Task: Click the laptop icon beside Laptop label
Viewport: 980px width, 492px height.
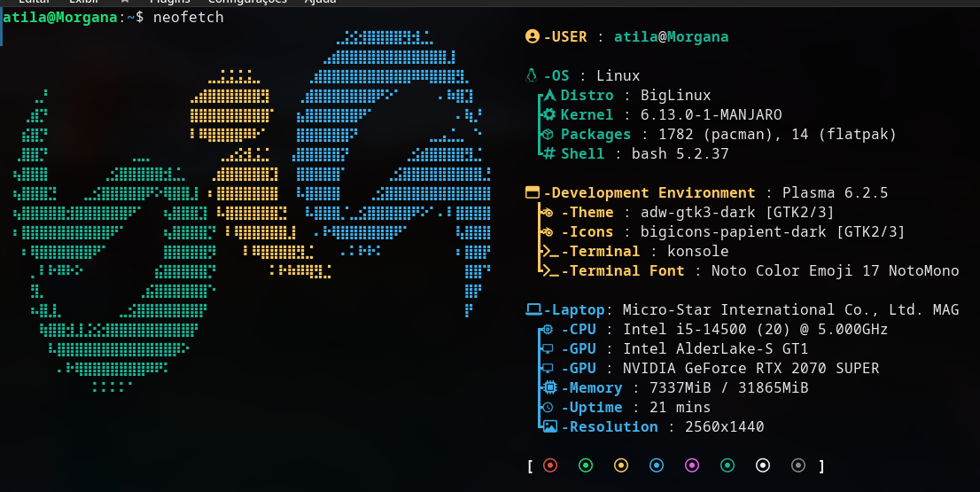Action: (x=533, y=309)
